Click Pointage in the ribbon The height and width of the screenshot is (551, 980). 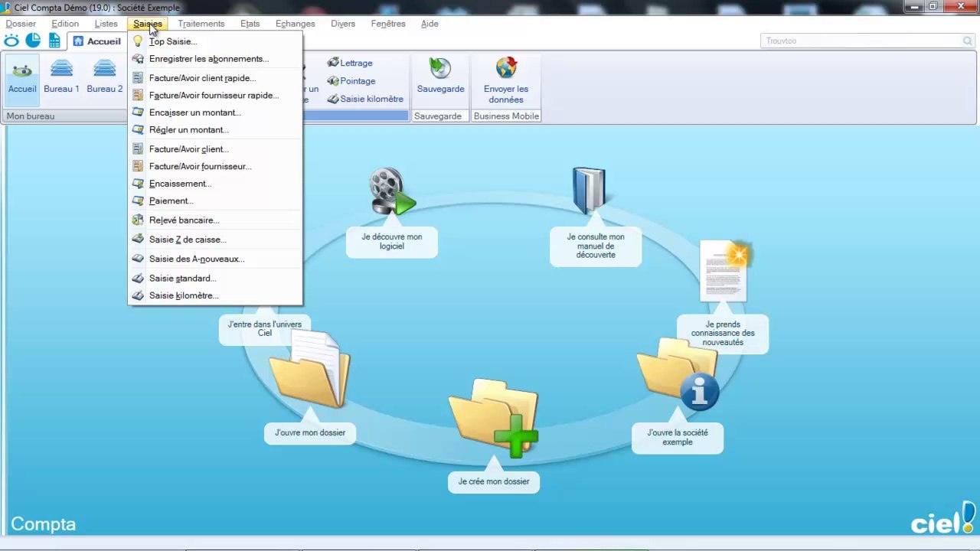[x=351, y=80]
